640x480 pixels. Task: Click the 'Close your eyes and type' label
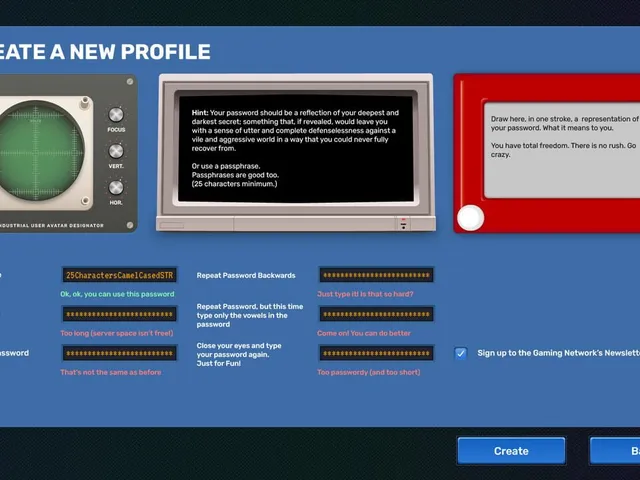239,354
